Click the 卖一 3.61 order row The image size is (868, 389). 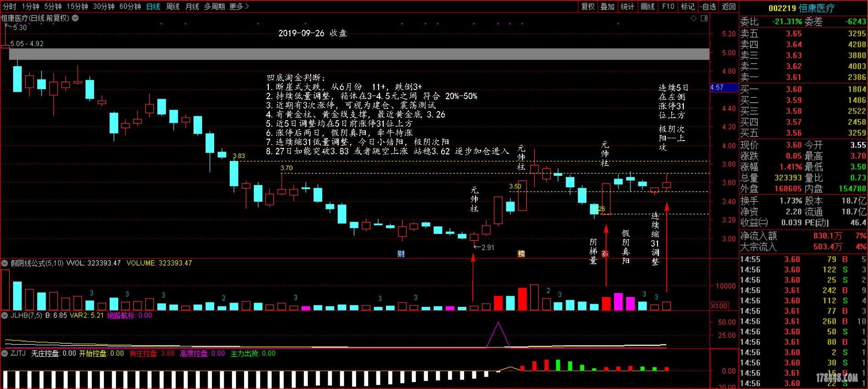click(x=803, y=77)
